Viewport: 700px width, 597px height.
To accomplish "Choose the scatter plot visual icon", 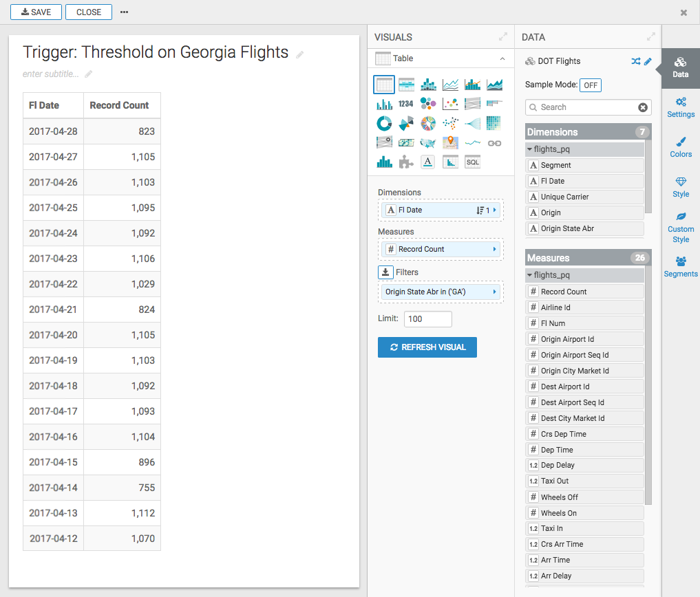I will point(450,104).
